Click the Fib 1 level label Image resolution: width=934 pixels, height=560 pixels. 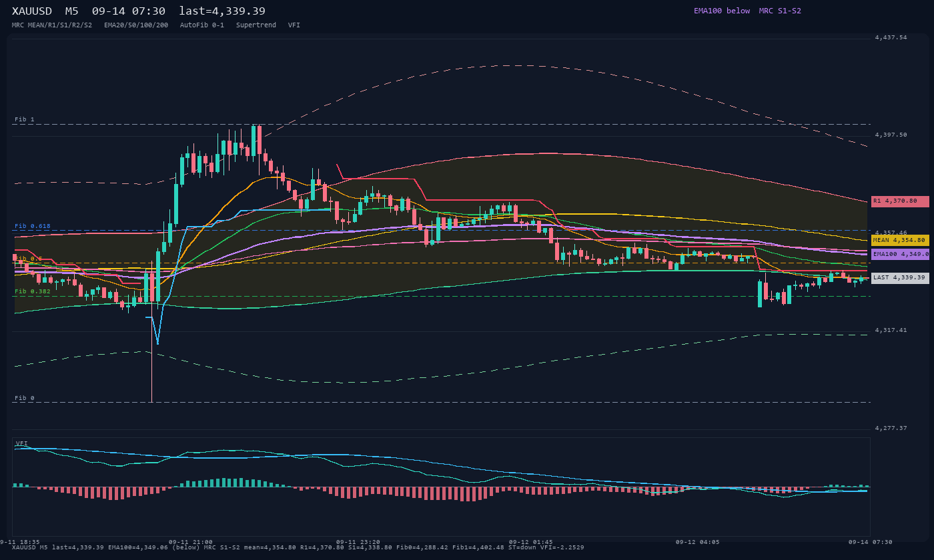tap(25, 120)
